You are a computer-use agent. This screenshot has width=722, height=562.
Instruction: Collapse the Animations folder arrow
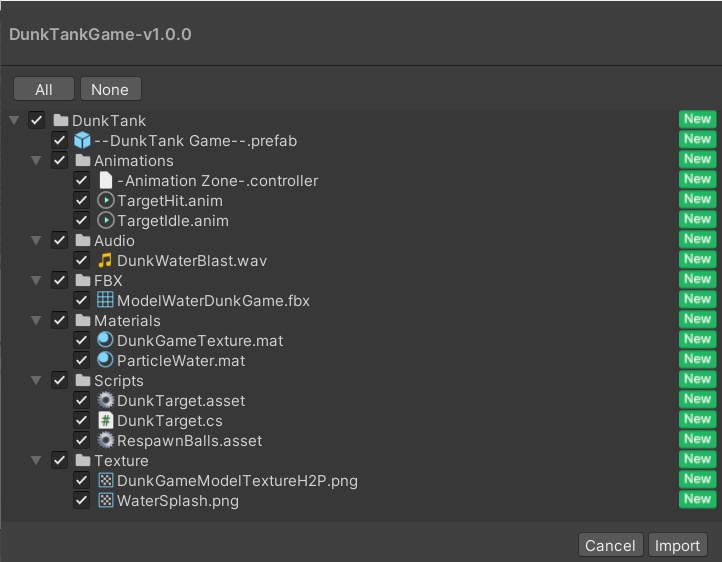tap(36, 161)
